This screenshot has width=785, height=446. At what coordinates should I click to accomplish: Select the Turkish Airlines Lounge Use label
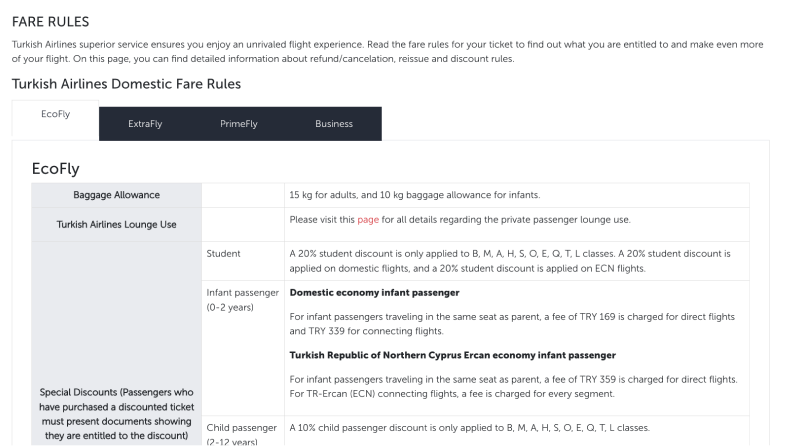(x=116, y=224)
